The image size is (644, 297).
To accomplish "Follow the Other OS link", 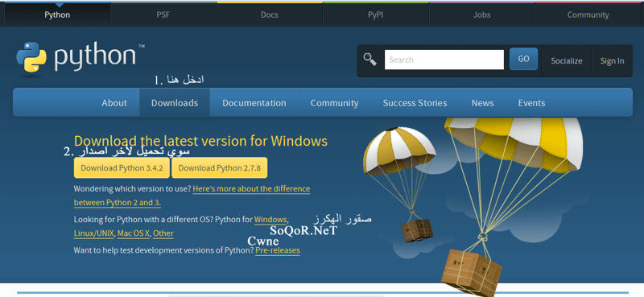I will point(163,233).
